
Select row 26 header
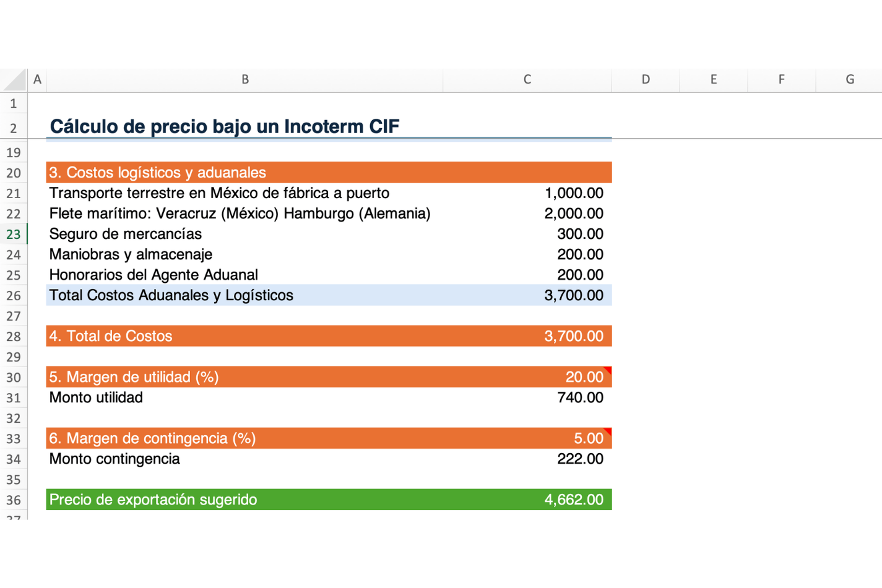click(14, 295)
